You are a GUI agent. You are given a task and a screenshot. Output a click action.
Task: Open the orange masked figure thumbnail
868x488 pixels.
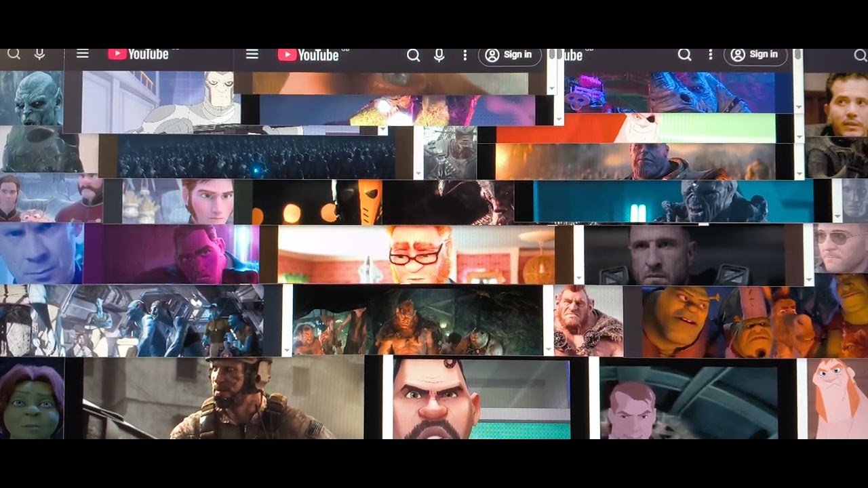point(319,202)
